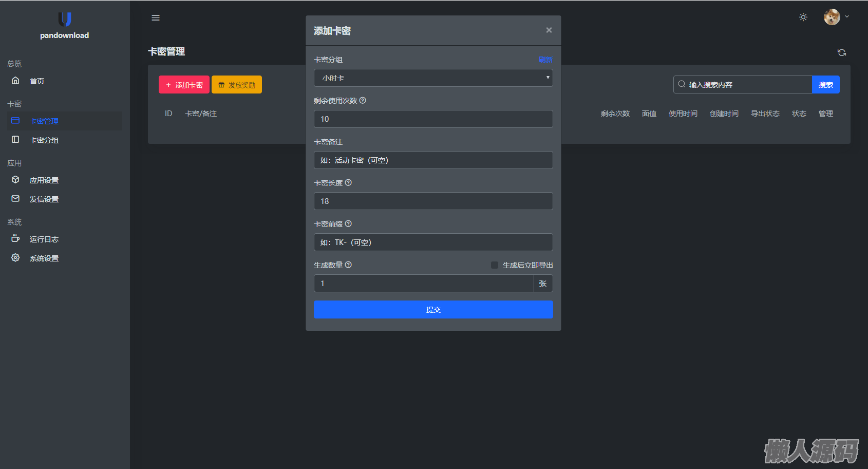Click the page refresh icon
The width and height of the screenshot is (868, 469).
(x=842, y=52)
